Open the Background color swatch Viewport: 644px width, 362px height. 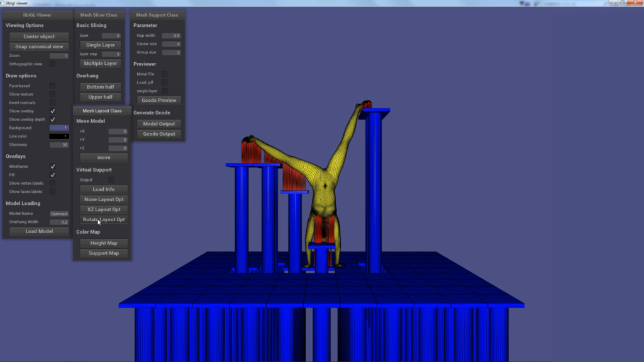click(x=59, y=128)
